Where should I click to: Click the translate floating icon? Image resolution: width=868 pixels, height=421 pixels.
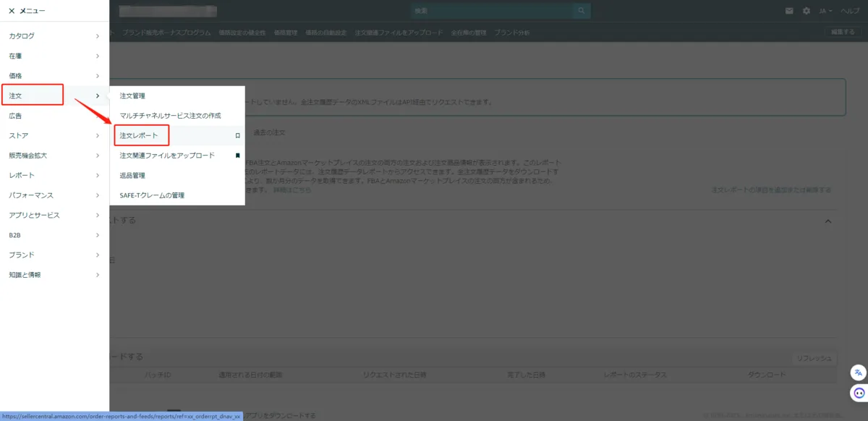[859, 372]
